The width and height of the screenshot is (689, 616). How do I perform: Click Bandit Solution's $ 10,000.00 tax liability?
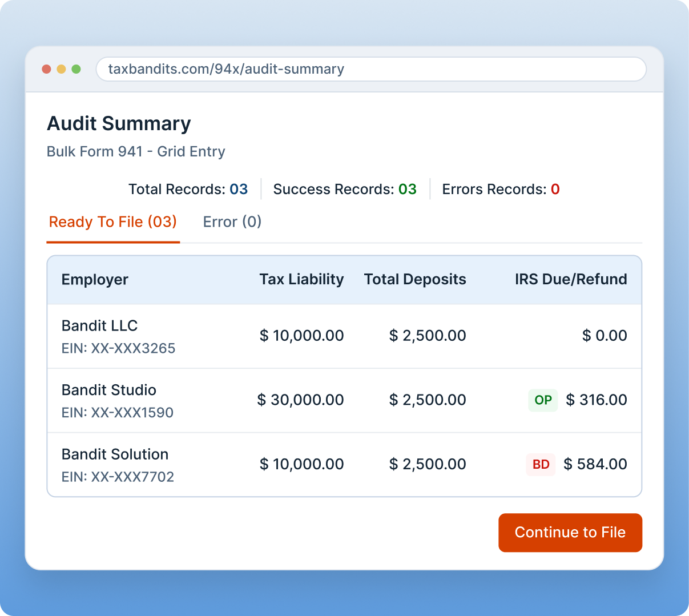pos(301,465)
